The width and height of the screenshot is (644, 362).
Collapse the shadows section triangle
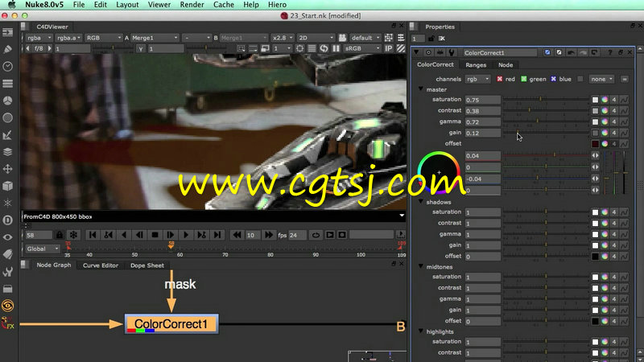(420, 202)
